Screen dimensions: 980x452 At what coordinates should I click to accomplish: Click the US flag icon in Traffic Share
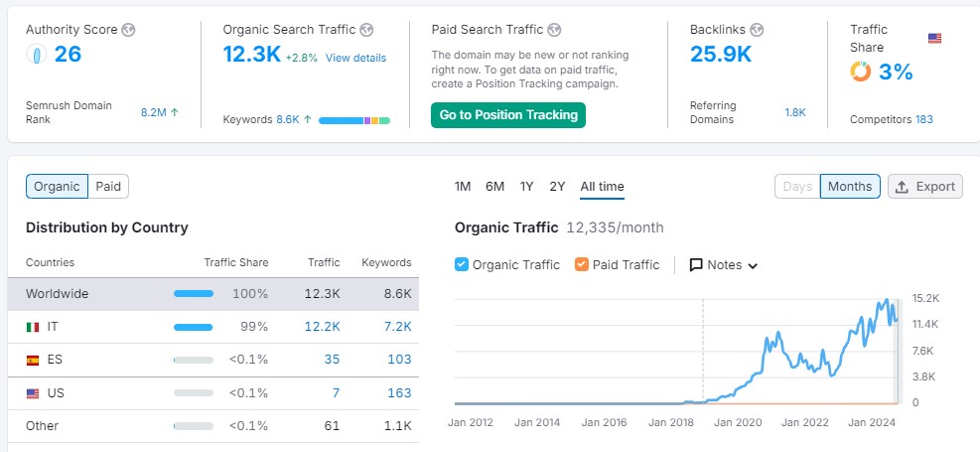934,39
